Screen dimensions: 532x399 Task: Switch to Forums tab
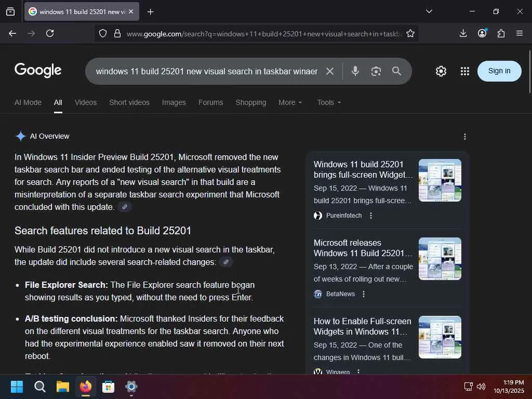click(x=211, y=102)
